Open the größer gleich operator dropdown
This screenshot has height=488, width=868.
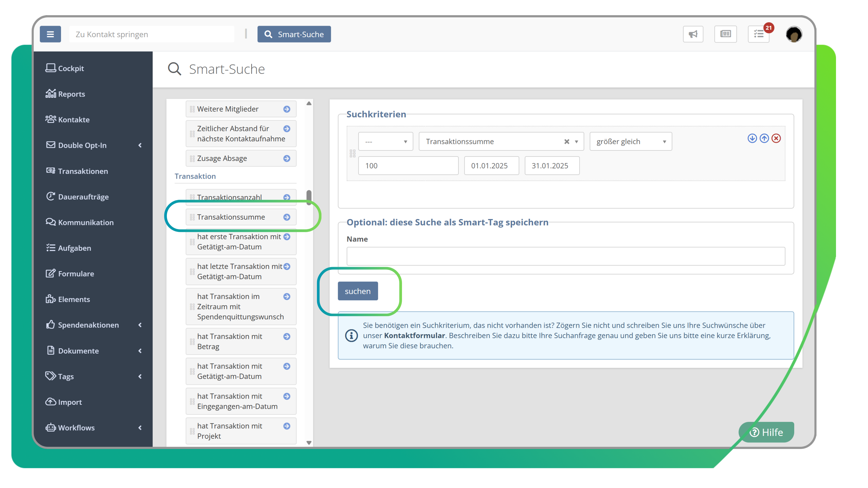coord(630,142)
